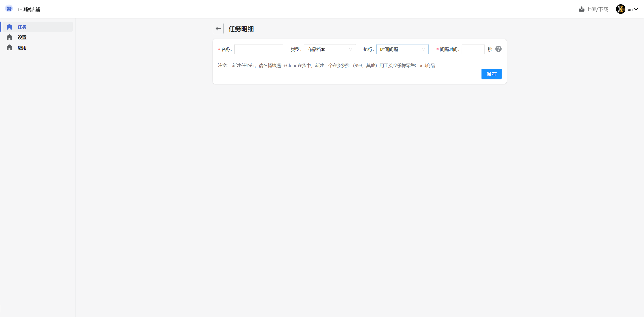
Task: Click the back arrow beside 任务明细
Action: [218, 29]
